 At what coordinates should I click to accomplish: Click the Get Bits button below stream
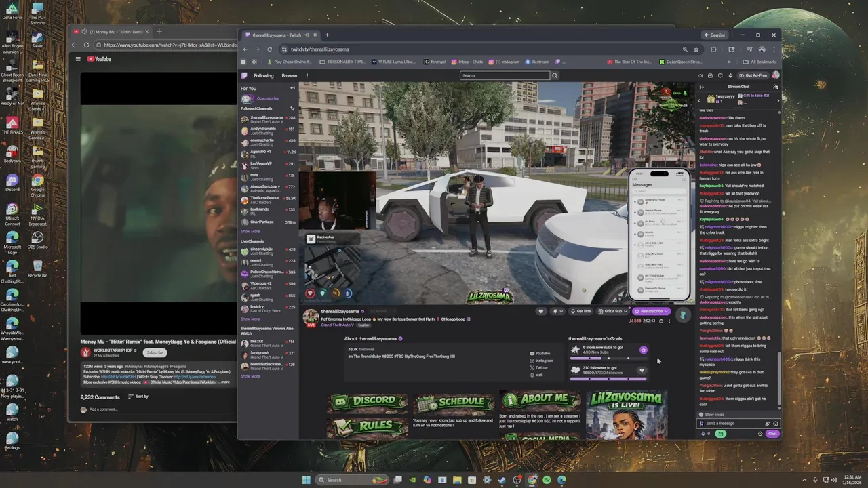(582, 311)
